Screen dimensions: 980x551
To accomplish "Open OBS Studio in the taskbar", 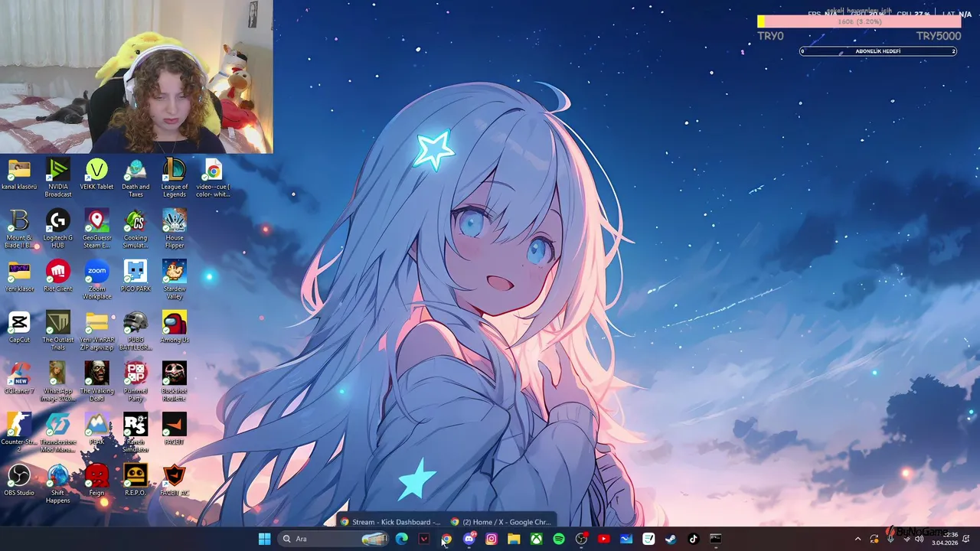I will [x=581, y=539].
